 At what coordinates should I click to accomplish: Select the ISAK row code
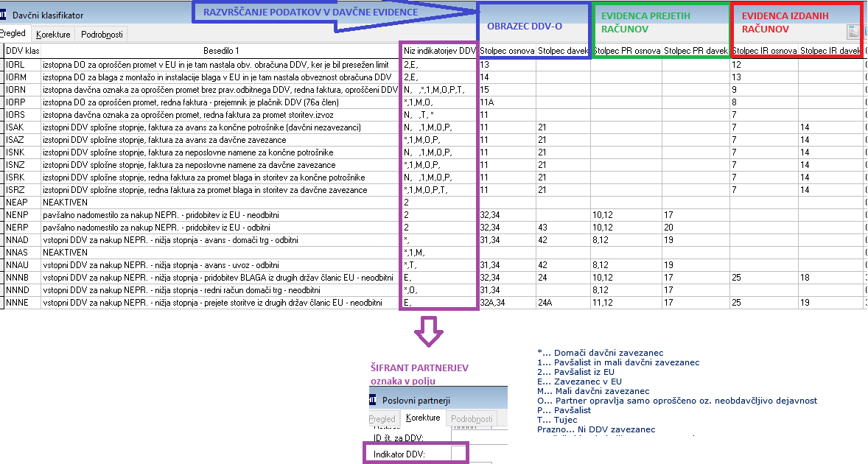pos(15,127)
